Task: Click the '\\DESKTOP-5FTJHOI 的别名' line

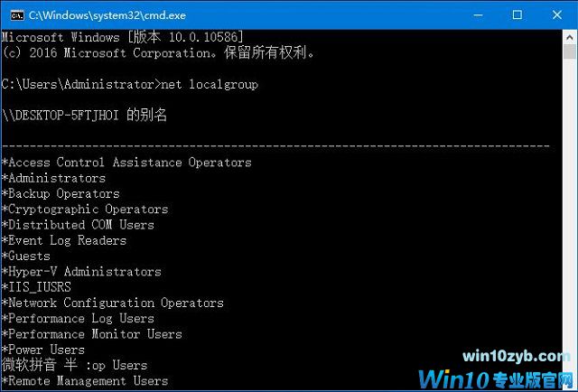Action: (84, 116)
